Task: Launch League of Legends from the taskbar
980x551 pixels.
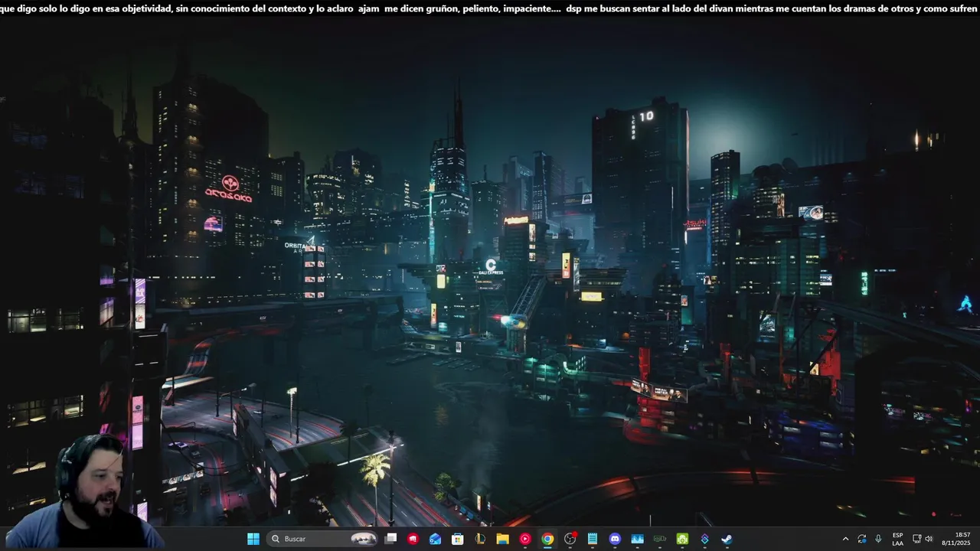Action: tap(480, 539)
